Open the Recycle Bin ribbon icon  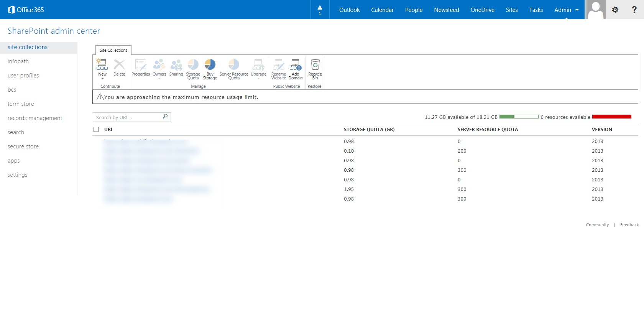pyautogui.click(x=315, y=64)
